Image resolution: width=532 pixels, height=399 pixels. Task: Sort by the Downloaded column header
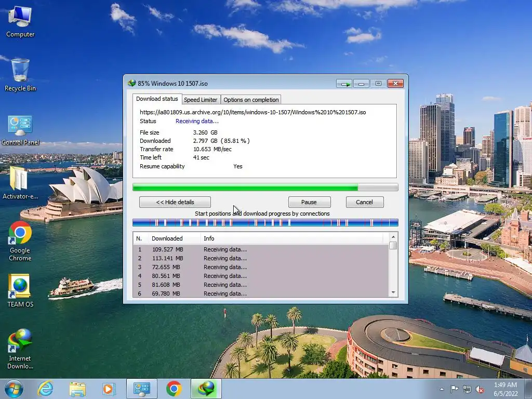[175, 238]
